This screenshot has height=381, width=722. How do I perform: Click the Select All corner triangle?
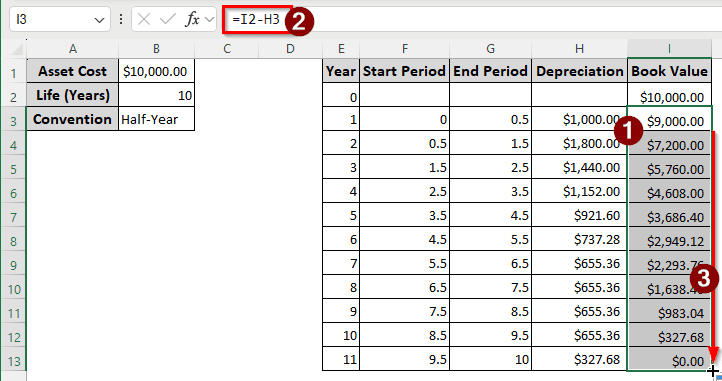point(17,49)
